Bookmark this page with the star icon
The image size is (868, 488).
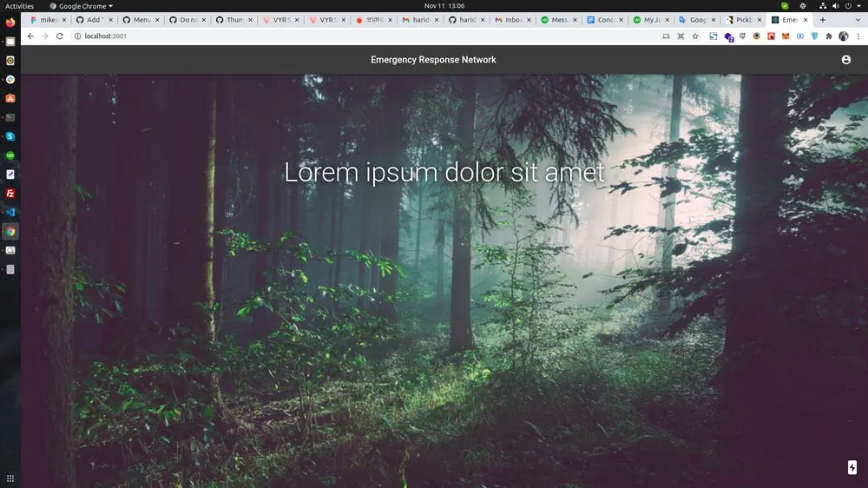(x=694, y=36)
